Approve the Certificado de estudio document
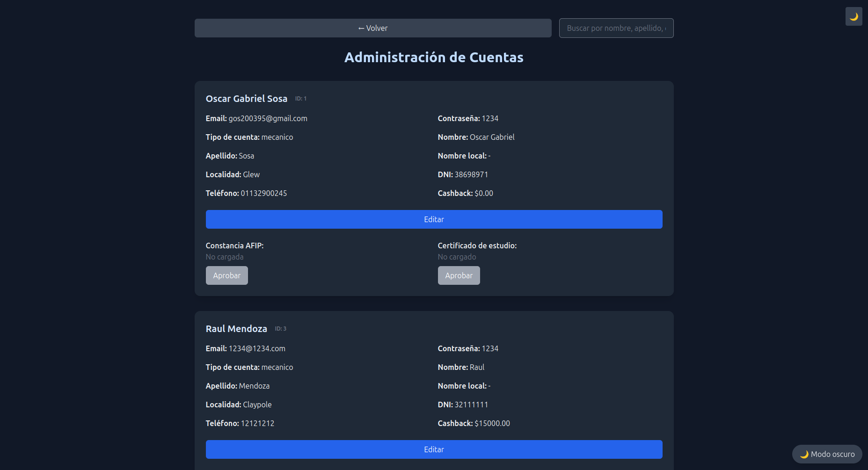 tap(459, 275)
